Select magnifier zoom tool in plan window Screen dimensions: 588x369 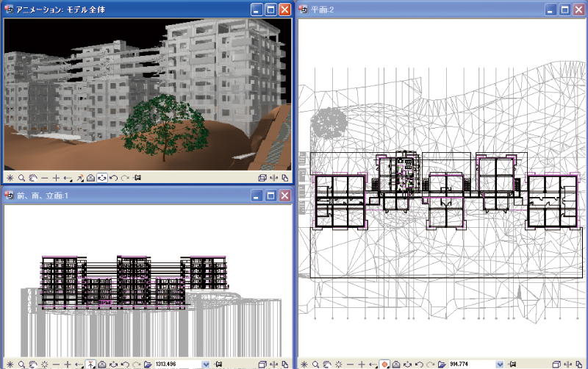pos(316,364)
